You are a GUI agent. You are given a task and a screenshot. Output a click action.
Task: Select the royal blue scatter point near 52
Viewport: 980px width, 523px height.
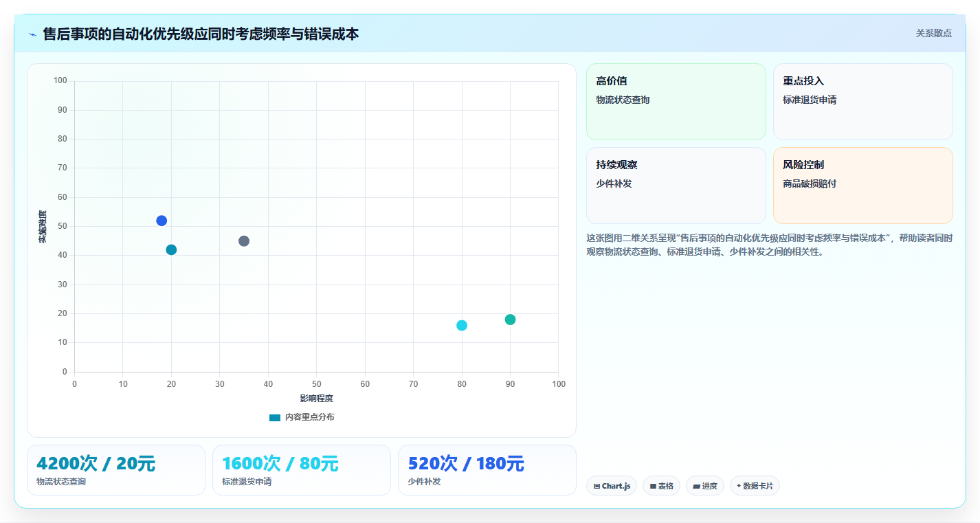pos(162,221)
